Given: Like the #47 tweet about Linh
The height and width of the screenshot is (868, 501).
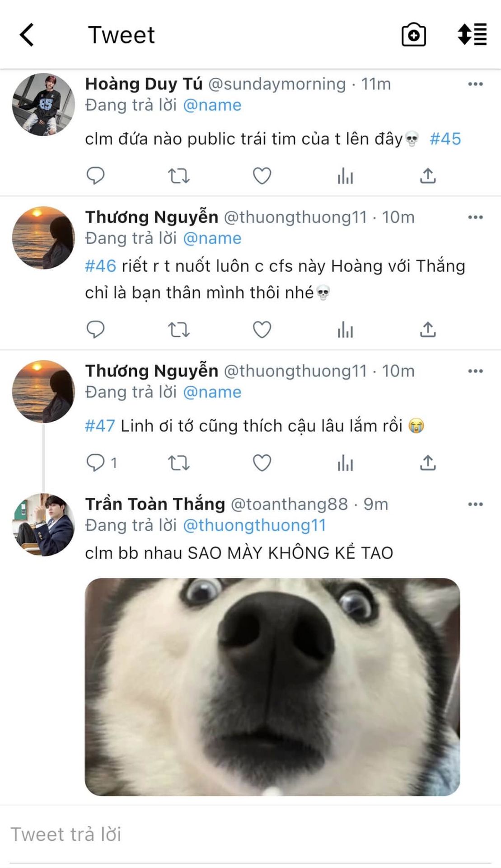Looking at the screenshot, I should point(262,463).
